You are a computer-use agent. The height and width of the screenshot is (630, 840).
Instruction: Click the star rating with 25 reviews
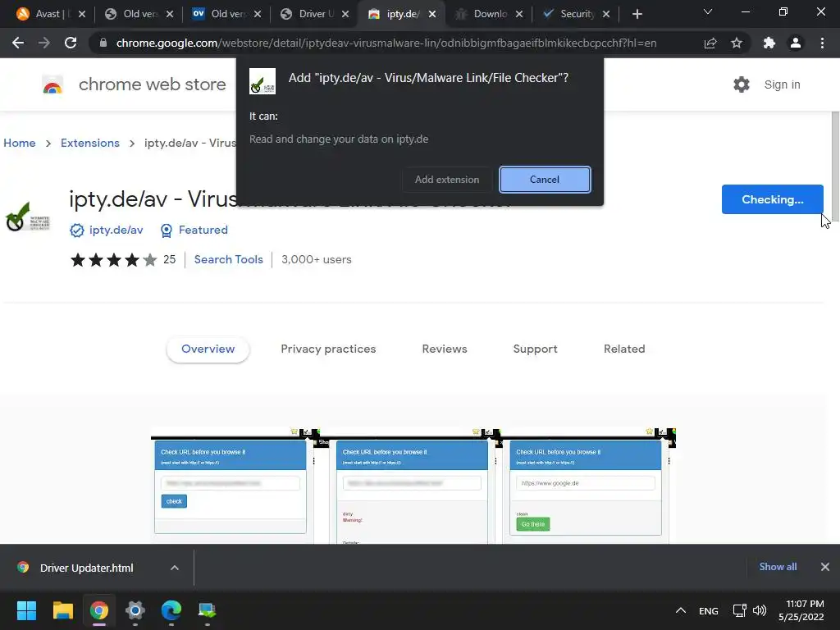pos(123,259)
